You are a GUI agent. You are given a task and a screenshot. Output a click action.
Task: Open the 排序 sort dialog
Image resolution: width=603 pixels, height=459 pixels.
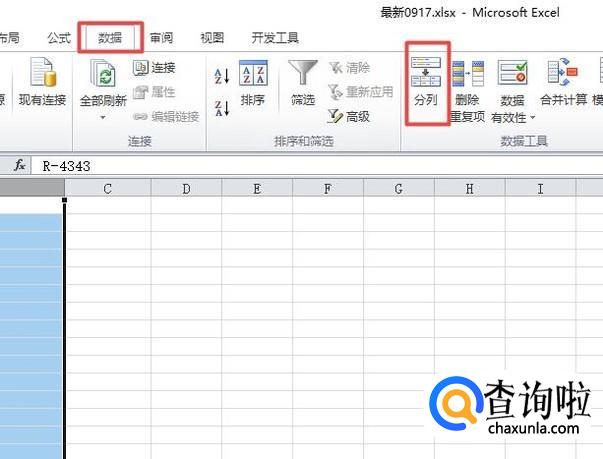tap(253, 83)
